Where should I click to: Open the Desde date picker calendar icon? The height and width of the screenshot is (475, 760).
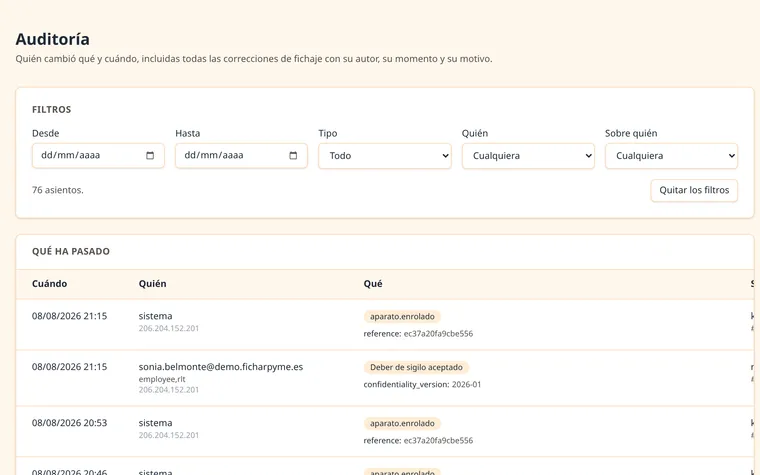[150, 156]
